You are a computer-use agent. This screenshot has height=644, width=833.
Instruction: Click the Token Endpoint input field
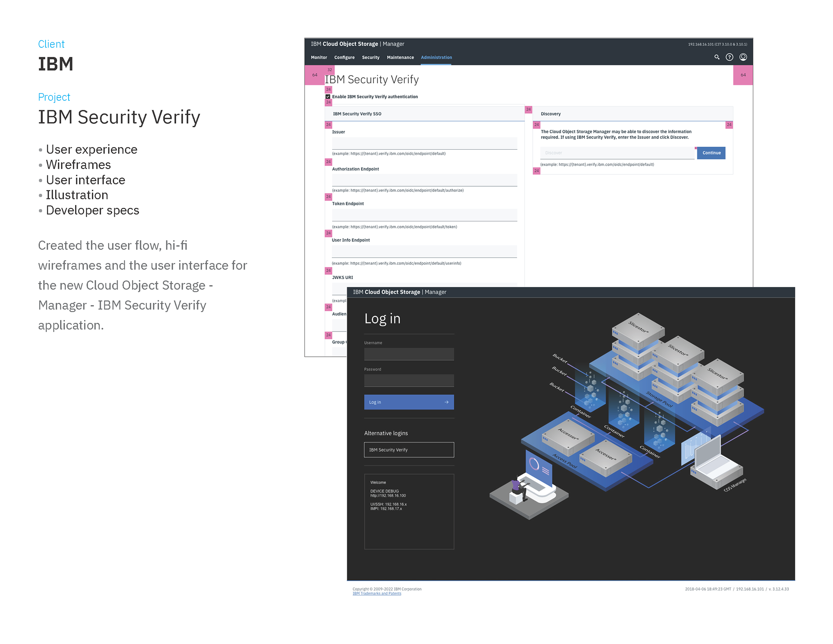(424, 215)
